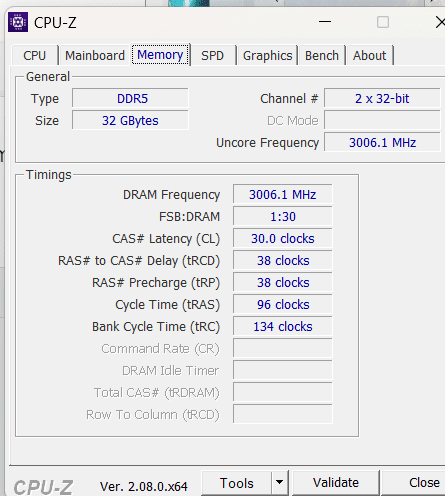Click the FSB:DRAM 1:30 value
The width and height of the screenshot is (445, 496).
click(283, 217)
